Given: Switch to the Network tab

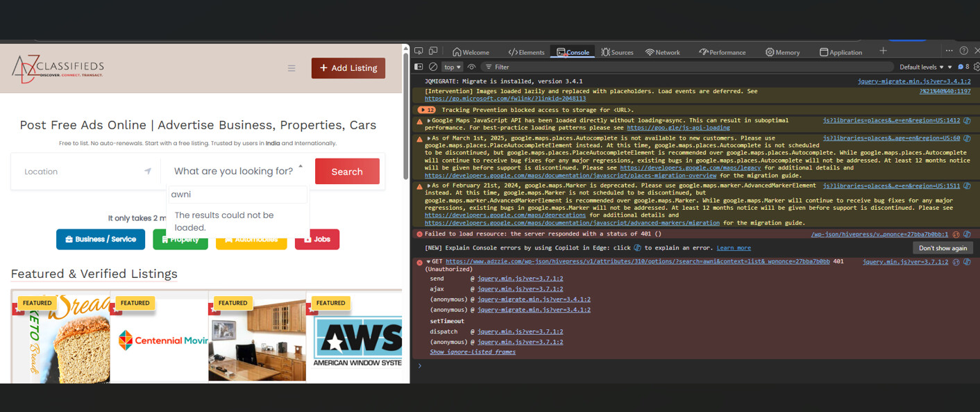Looking at the screenshot, I should pos(662,52).
